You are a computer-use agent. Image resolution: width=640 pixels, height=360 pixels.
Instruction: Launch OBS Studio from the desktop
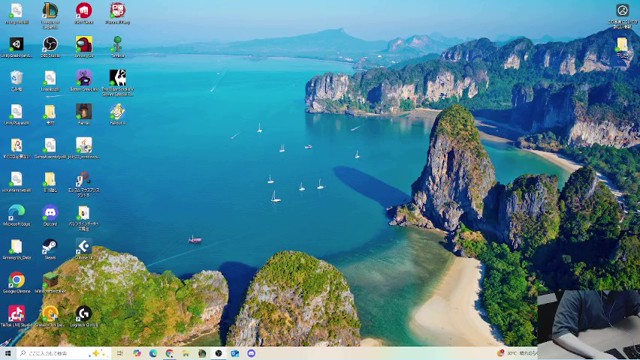[50, 44]
